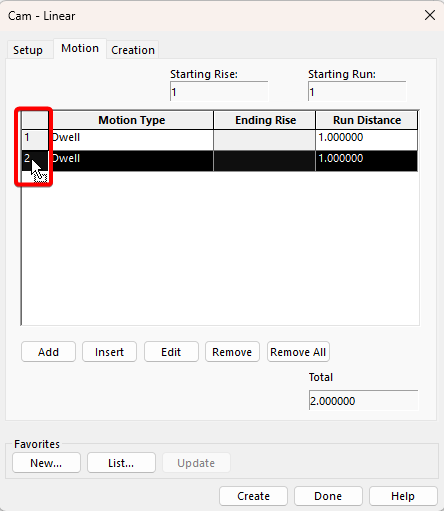Click the Ending Rise column header
Screen dimensions: 444x511
pos(265,120)
